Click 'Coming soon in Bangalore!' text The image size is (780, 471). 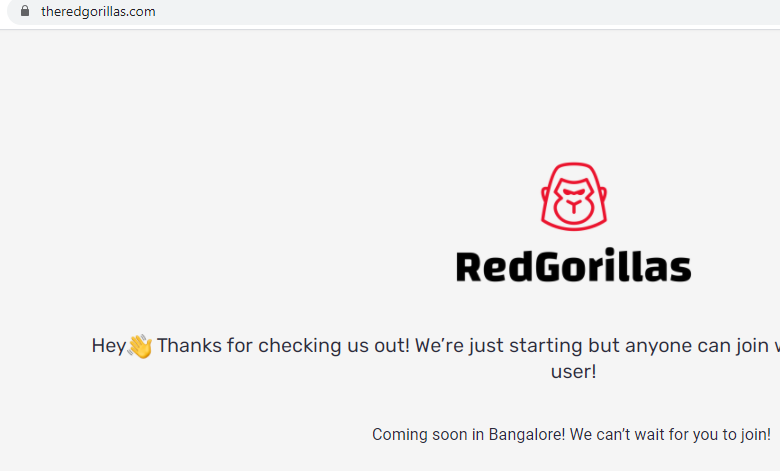469,434
